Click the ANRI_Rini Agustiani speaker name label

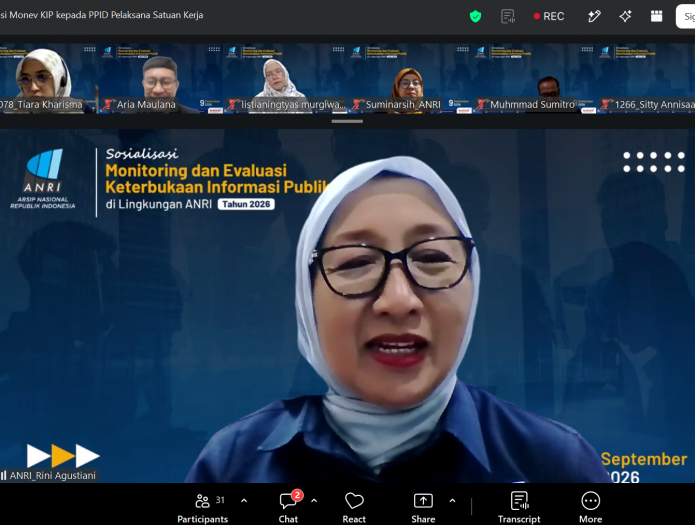(53, 475)
